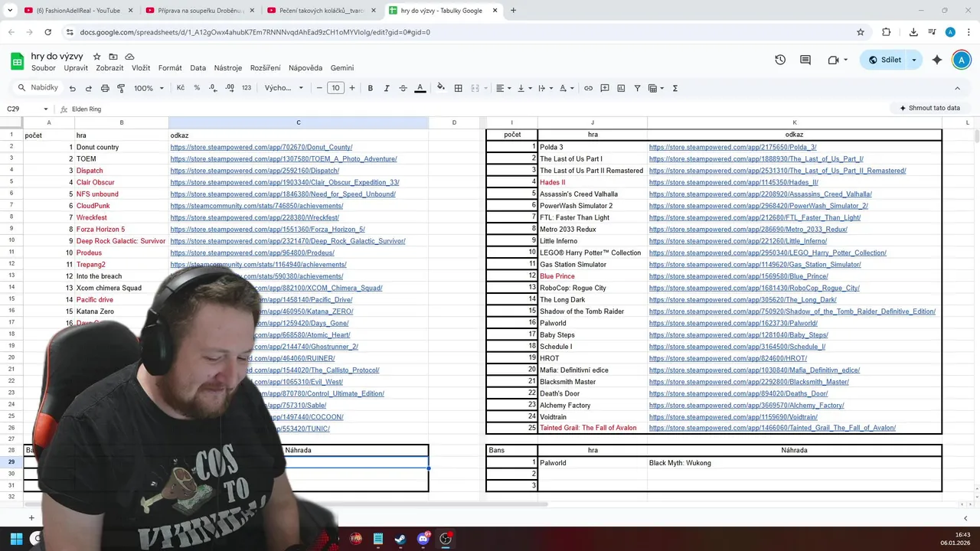
Task: Open the Upravit menu
Action: (x=76, y=68)
